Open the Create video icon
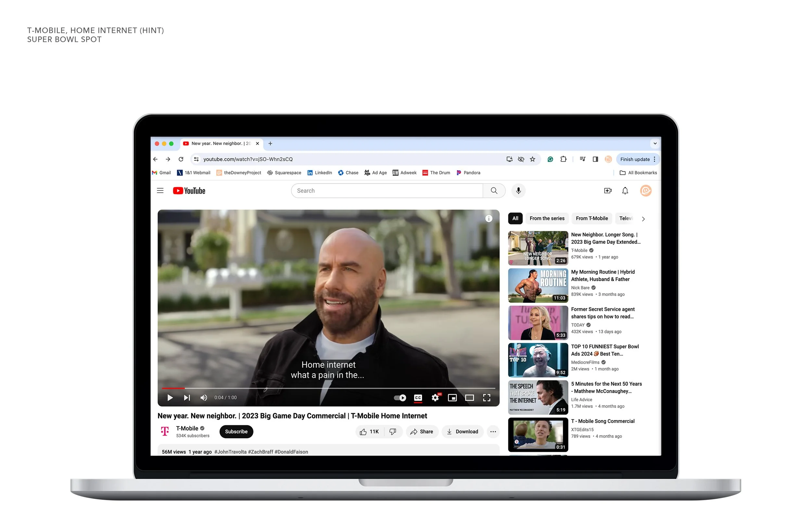 coord(608,191)
